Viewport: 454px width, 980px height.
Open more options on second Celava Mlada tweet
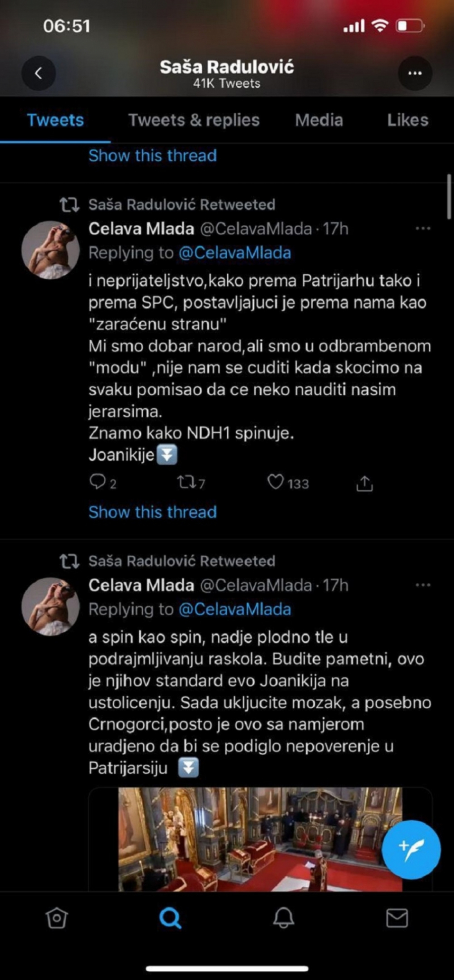(x=423, y=585)
